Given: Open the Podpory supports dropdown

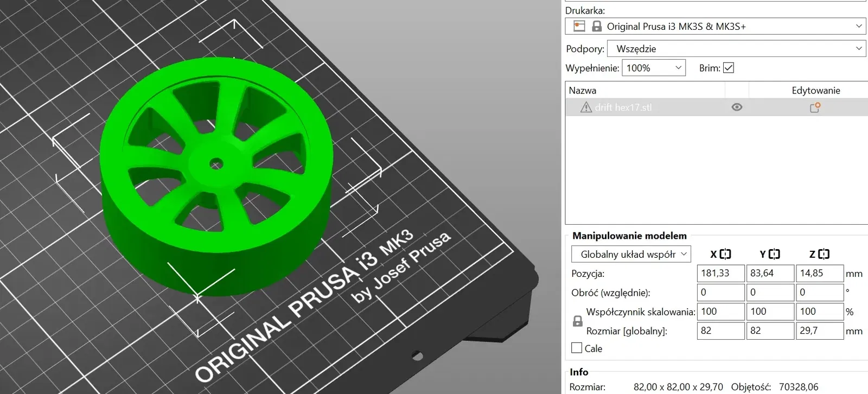Looking at the screenshot, I should pyautogui.click(x=737, y=48).
